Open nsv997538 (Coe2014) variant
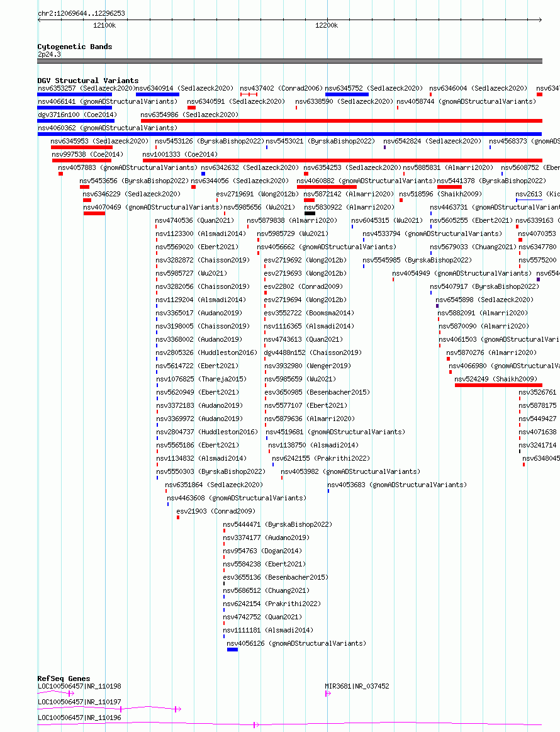This screenshot has height=732, width=560. click(87, 154)
